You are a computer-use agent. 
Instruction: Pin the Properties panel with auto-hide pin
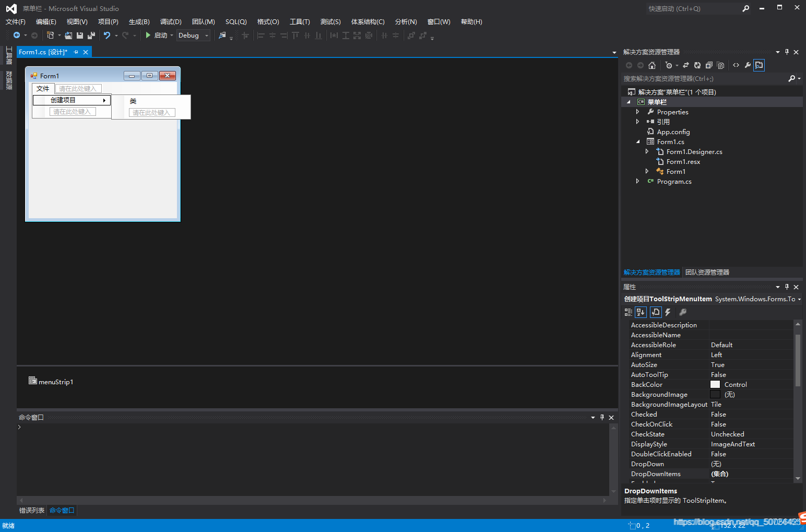[787, 287]
